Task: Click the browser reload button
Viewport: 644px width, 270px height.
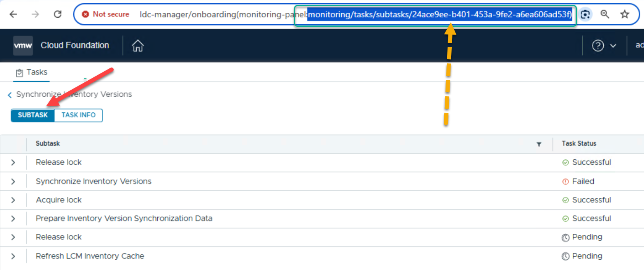Action: [58, 14]
